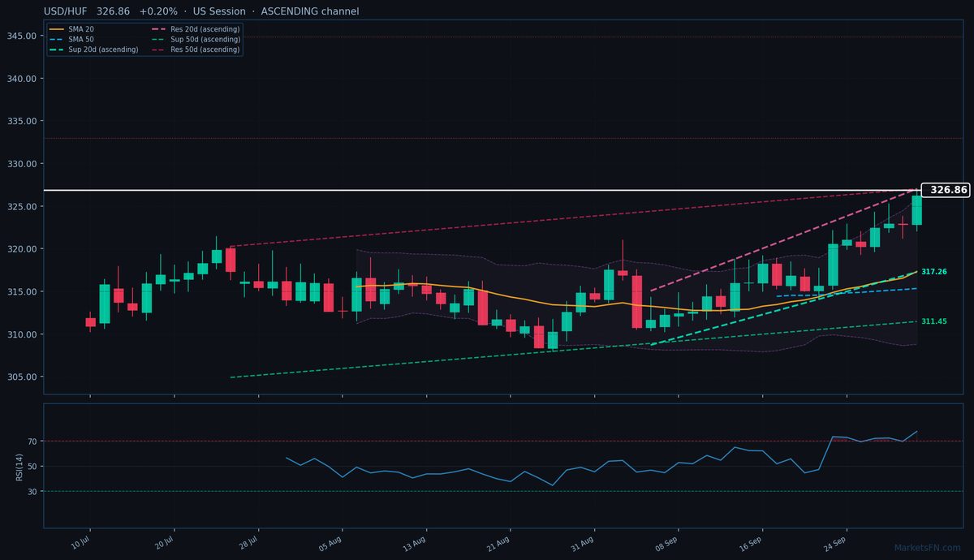Screen dimensions: 974x560
Task: Click the 10 Jul date label
Action: point(80,544)
